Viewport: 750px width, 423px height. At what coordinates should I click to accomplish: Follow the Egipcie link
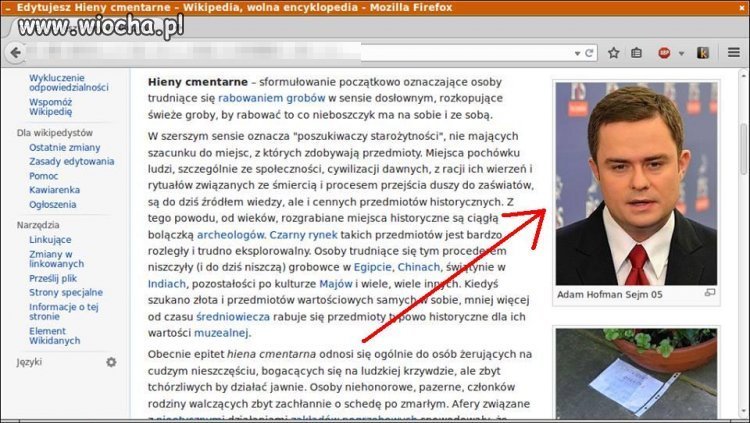372,267
